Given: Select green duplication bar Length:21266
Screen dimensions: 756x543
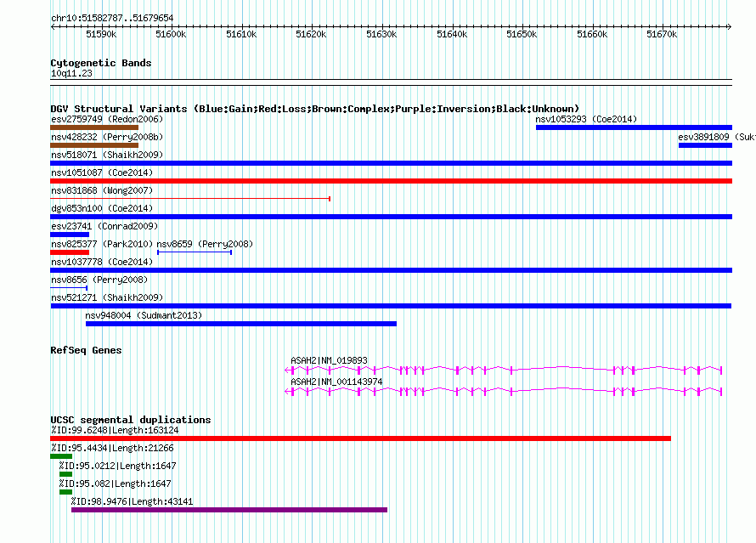Looking at the screenshot, I should click(61, 456).
